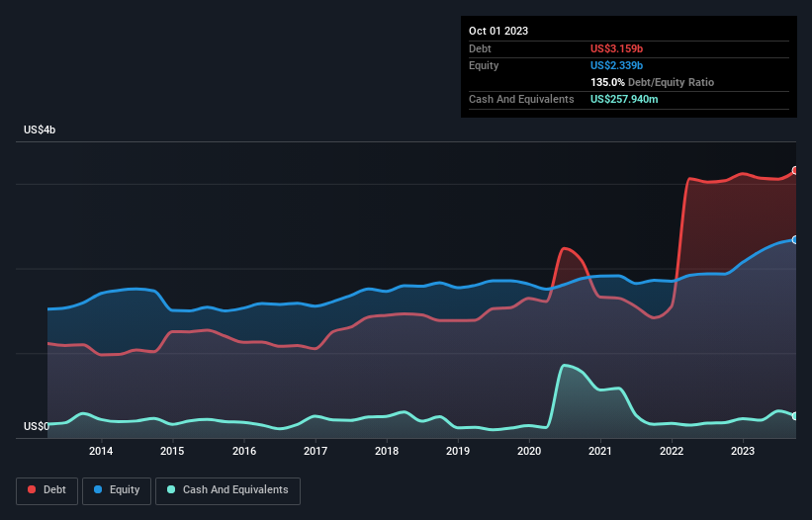Click Cash And Equivalents label in tooltip
This screenshot has height=520, width=812.
521,99
